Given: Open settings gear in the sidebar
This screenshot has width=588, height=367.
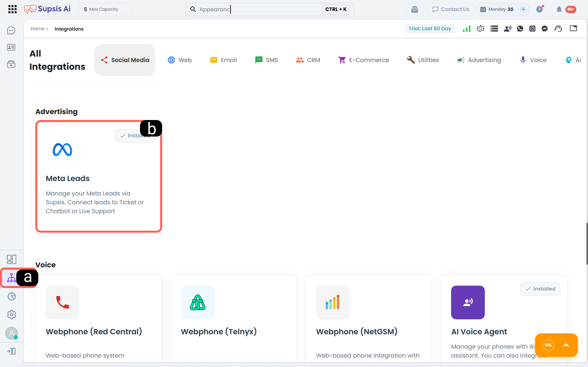Looking at the screenshot, I should [12, 314].
